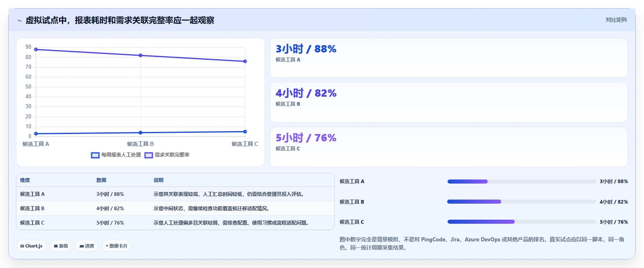The height and width of the screenshot is (268, 644).
Task: Click the blue data point above 候选工具 B
Action: pyautogui.click(x=141, y=133)
